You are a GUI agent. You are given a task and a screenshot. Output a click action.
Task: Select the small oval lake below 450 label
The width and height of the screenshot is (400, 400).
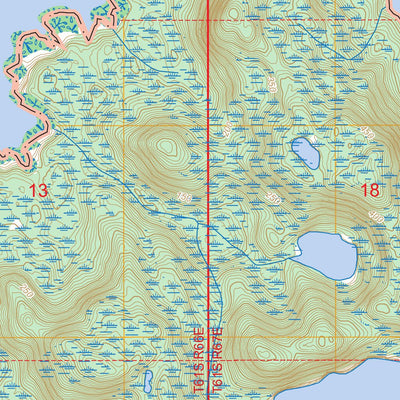click(x=305, y=153)
